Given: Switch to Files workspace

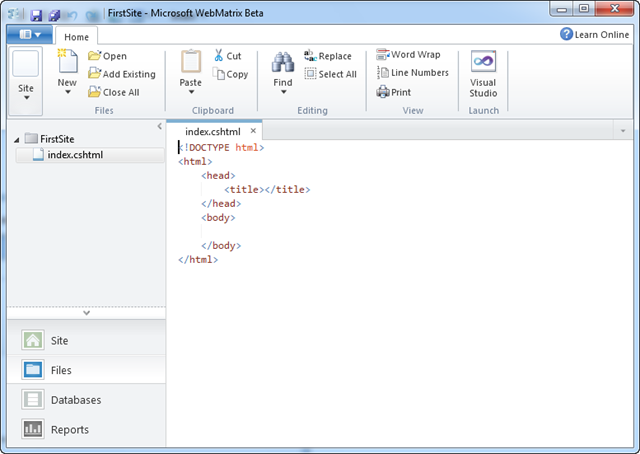Looking at the screenshot, I should [x=87, y=370].
